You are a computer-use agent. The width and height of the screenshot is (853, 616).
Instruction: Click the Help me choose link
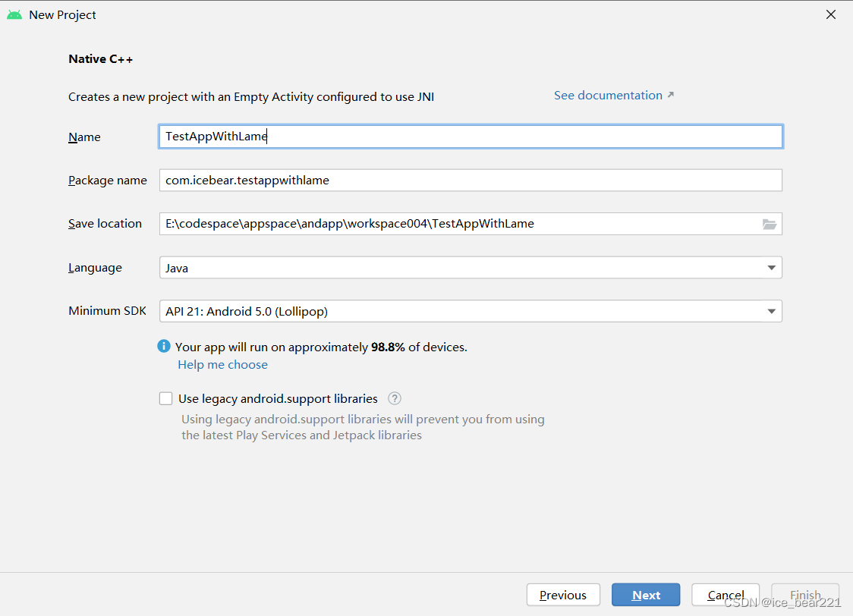click(x=222, y=364)
